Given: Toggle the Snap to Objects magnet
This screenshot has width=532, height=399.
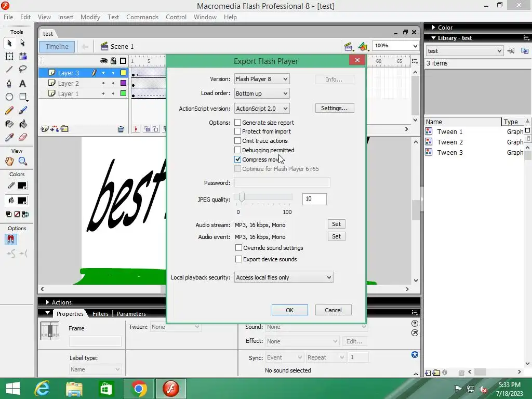Looking at the screenshot, I should click(10, 240).
